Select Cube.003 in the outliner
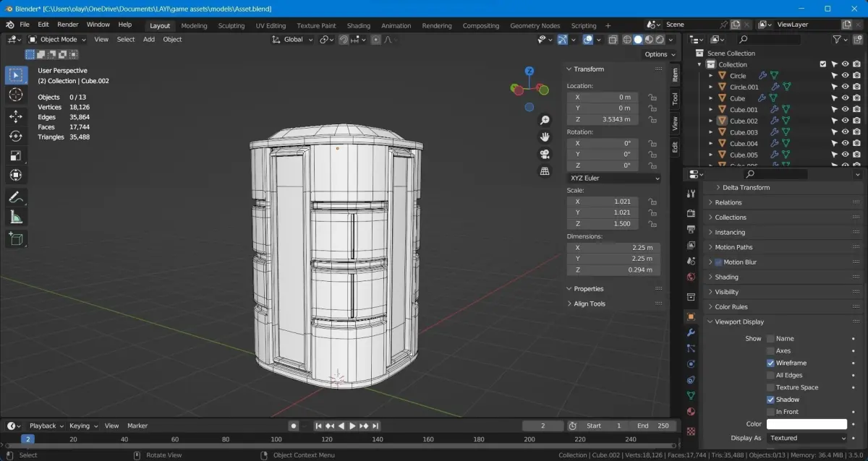This screenshot has width=868, height=461. pyautogui.click(x=744, y=132)
